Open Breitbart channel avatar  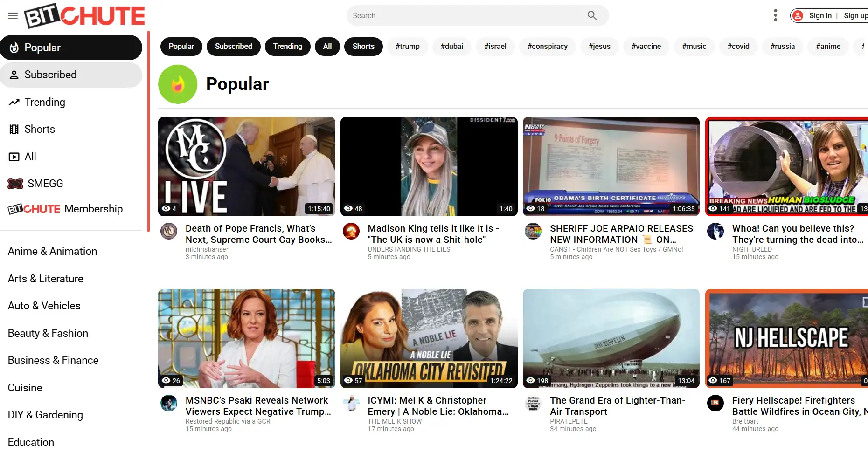(x=715, y=403)
